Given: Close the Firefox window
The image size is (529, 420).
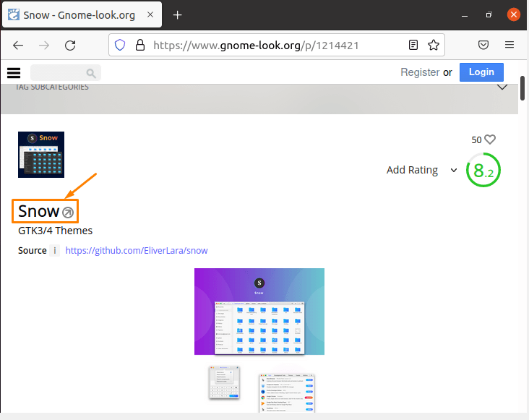Looking at the screenshot, I should (x=514, y=14).
